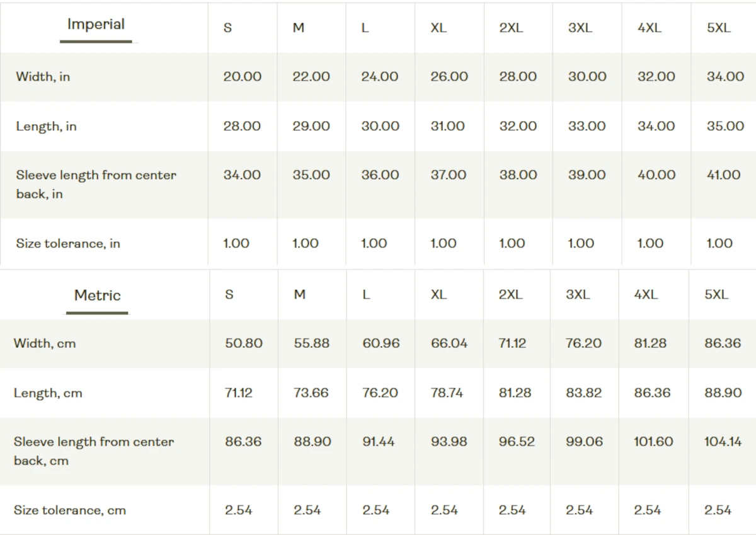The image size is (756, 535).
Task: Select the 26.00 width value for XL
Action: (x=449, y=77)
